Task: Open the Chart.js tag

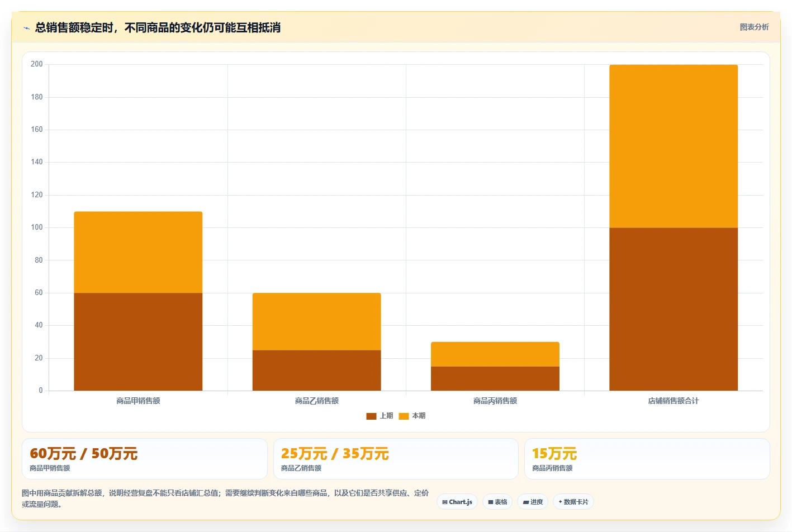Action: point(457,502)
